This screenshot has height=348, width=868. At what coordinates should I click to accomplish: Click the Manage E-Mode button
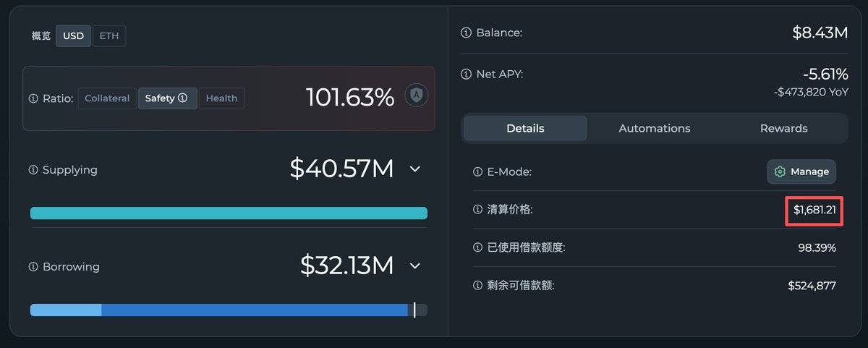801,172
